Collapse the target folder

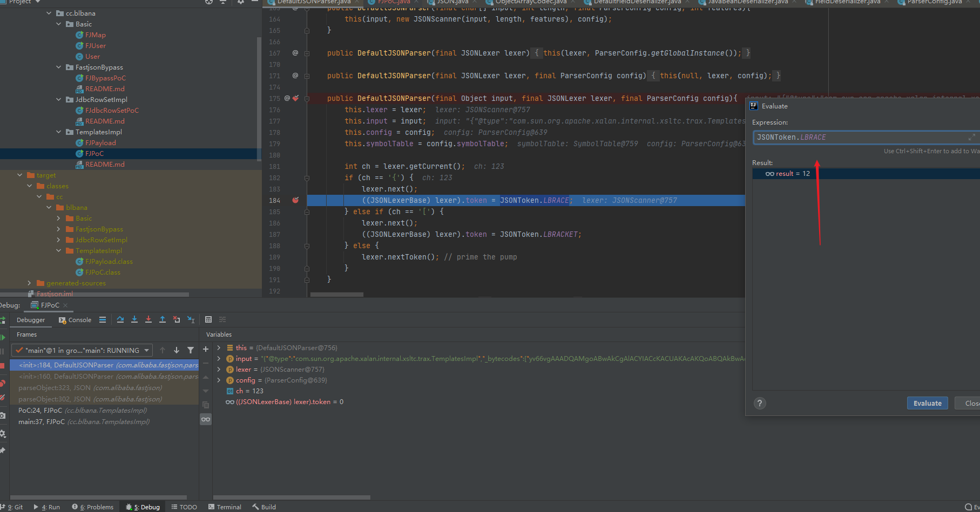(x=20, y=175)
